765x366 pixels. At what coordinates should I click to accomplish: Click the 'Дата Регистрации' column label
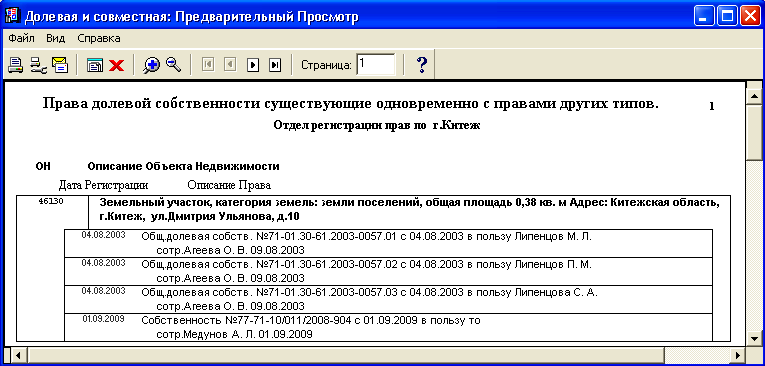pyautogui.click(x=103, y=185)
